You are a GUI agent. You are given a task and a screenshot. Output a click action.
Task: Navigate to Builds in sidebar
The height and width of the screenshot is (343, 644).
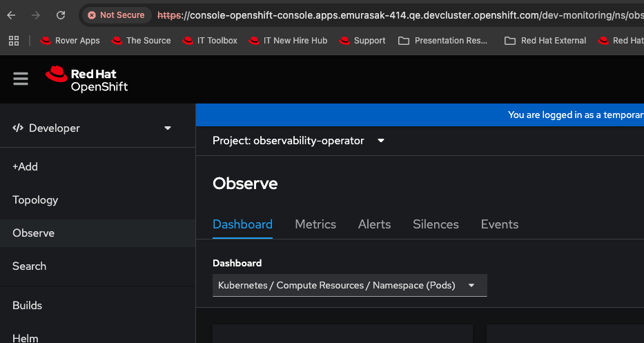(x=28, y=306)
